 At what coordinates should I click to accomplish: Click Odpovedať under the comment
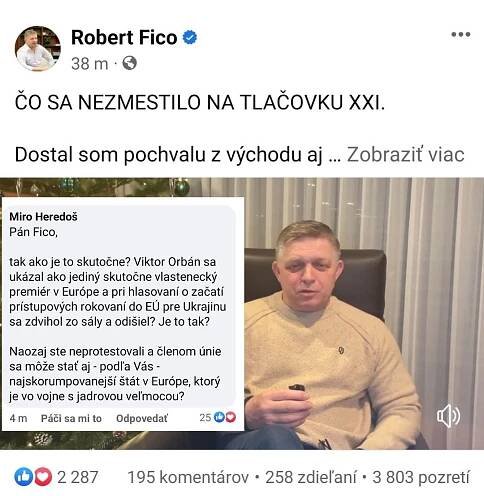tap(142, 418)
